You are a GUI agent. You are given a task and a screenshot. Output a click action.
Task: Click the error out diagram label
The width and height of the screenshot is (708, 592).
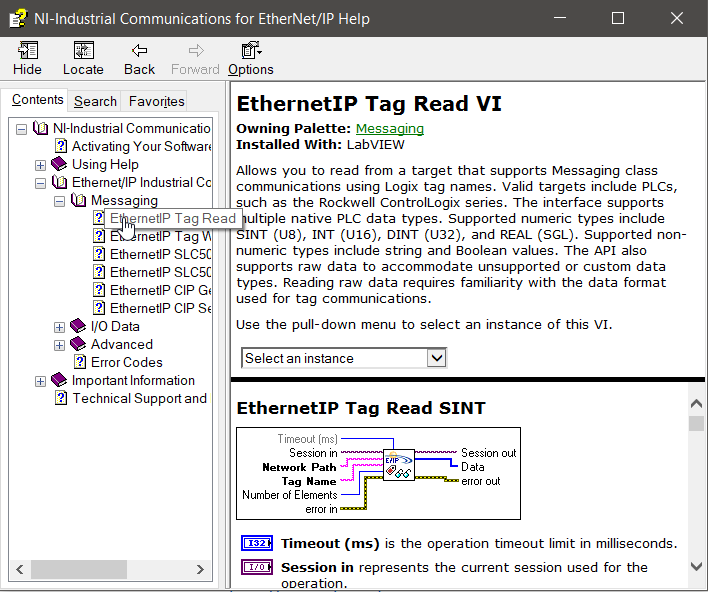[x=480, y=481]
